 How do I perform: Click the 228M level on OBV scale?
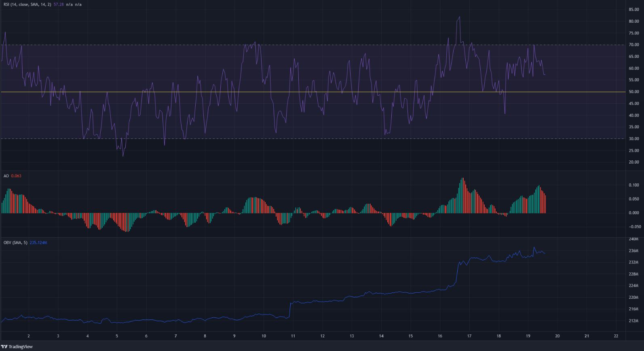pyautogui.click(x=634, y=274)
